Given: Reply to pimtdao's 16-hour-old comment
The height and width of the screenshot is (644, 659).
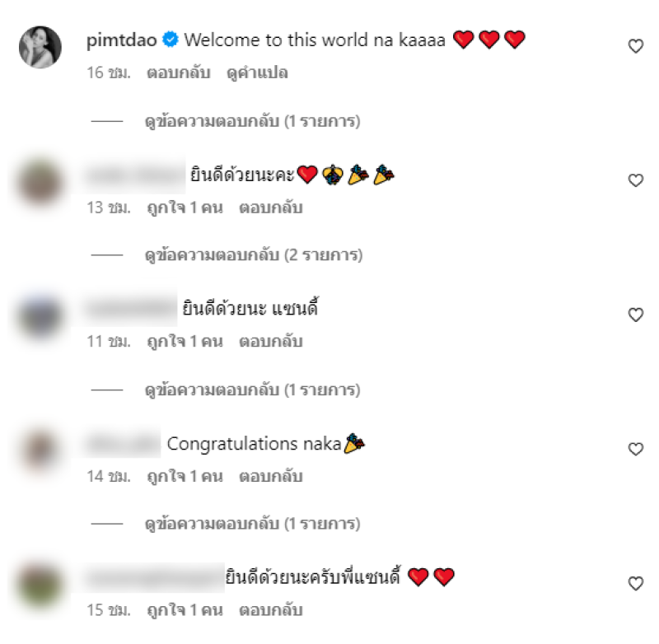Looking at the screenshot, I should (178, 72).
